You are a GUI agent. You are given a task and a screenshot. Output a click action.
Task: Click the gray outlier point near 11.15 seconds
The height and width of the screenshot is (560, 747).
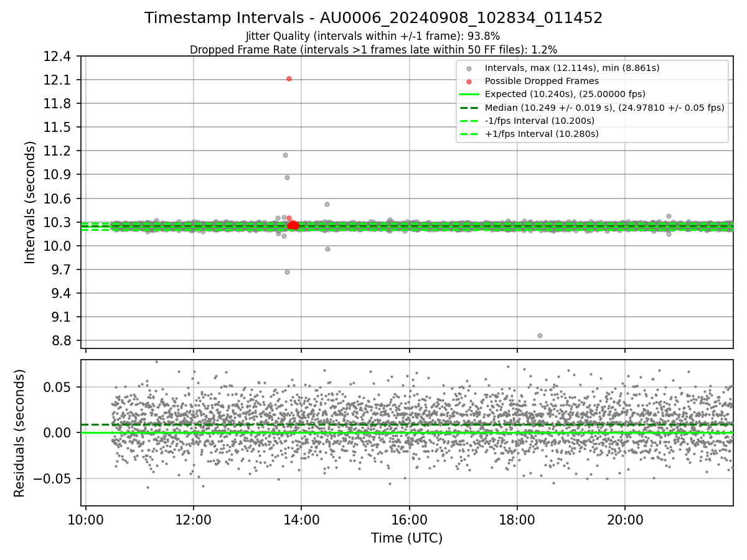tap(285, 155)
